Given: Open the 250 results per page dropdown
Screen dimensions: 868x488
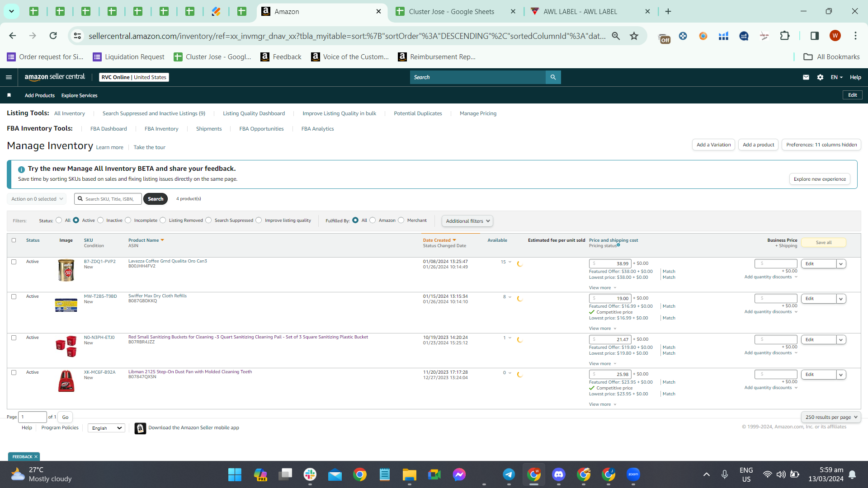Looking at the screenshot, I should click(x=831, y=417).
